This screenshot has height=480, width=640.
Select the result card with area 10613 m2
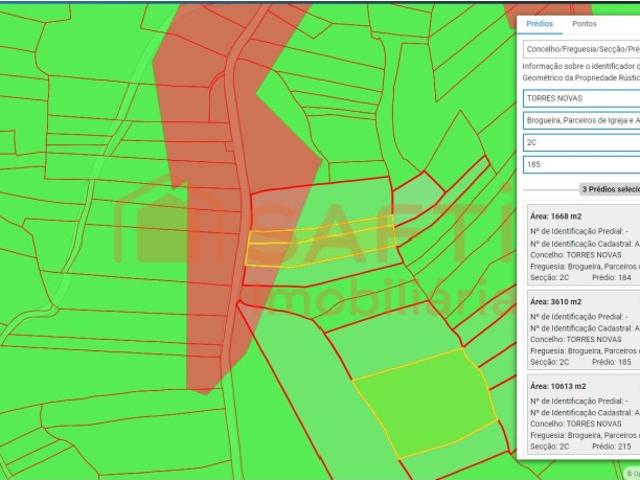click(x=582, y=414)
